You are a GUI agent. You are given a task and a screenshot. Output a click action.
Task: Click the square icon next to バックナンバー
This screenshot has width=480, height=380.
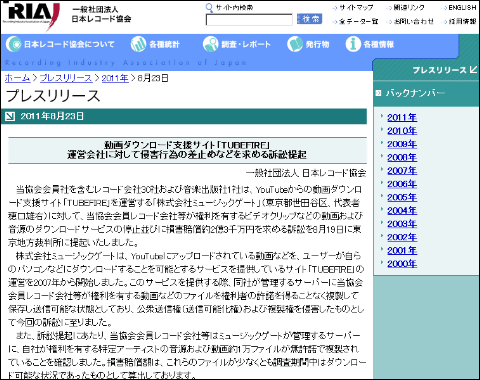tap(378, 93)
